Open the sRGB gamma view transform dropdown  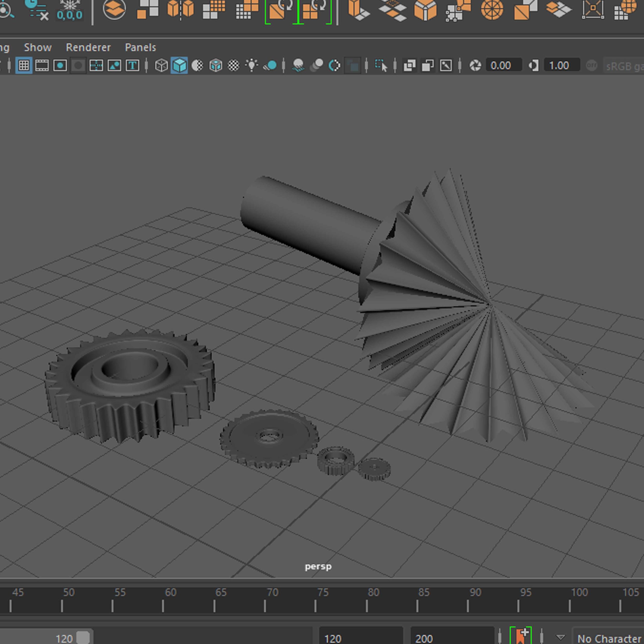[x=623, y=66]
